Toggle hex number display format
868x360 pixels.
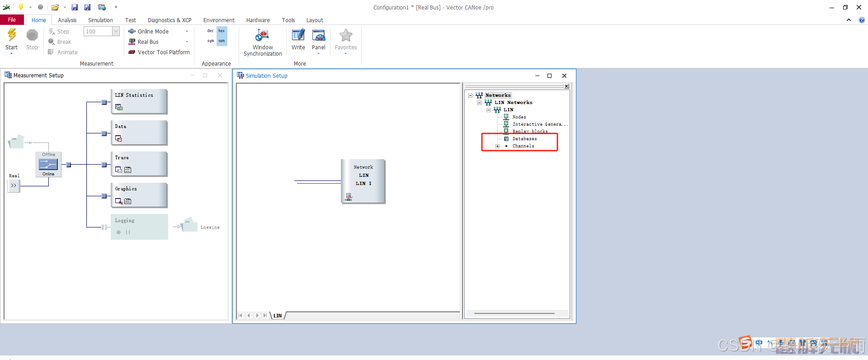(222, 31)
